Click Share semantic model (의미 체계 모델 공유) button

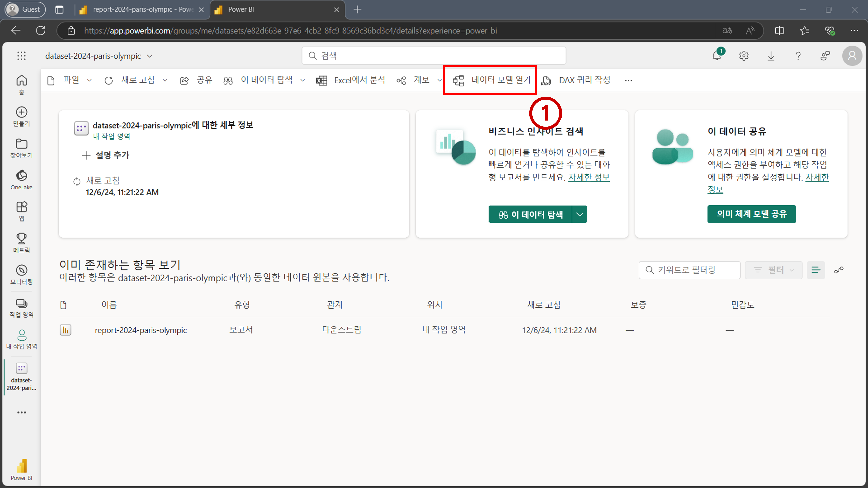(751, 214)
